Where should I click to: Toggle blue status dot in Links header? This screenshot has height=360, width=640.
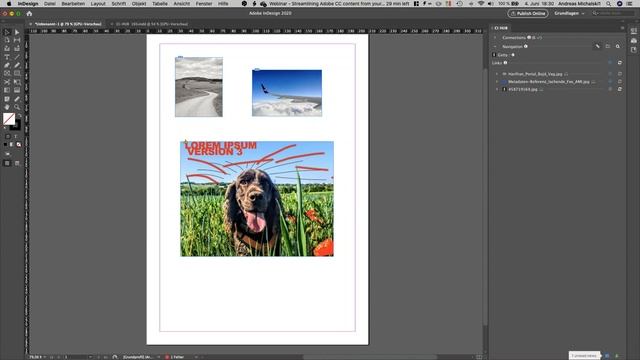610,63
